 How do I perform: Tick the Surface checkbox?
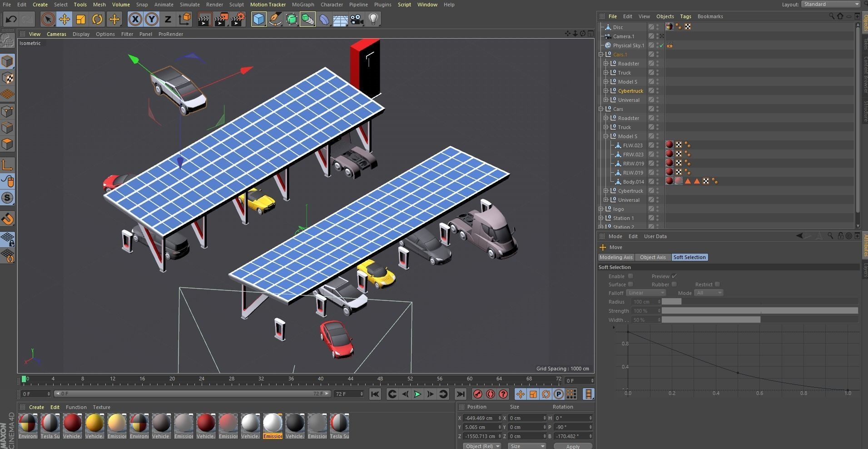coord(630,284)
